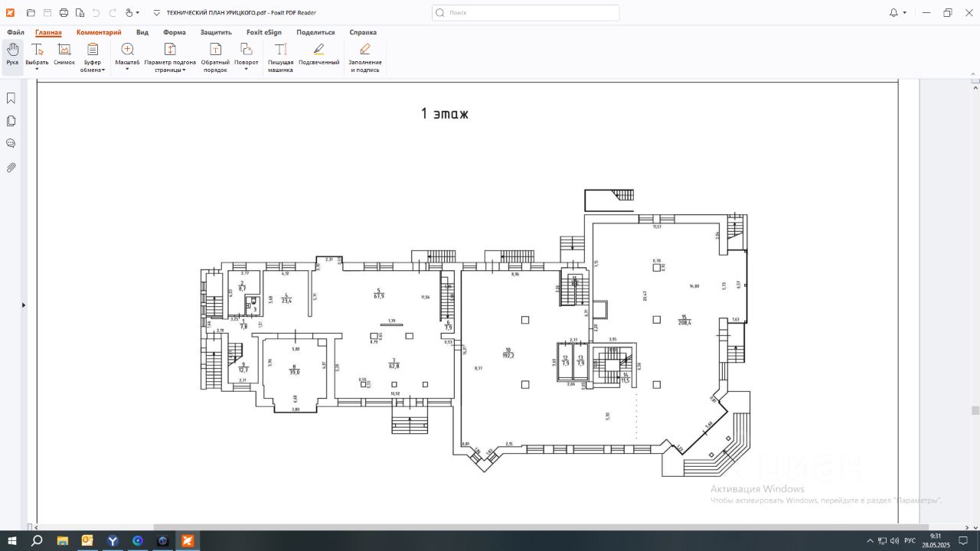Select the Highlight (Подсвеченный) tool
980x551 pixels.
click(x=318, y=55)
